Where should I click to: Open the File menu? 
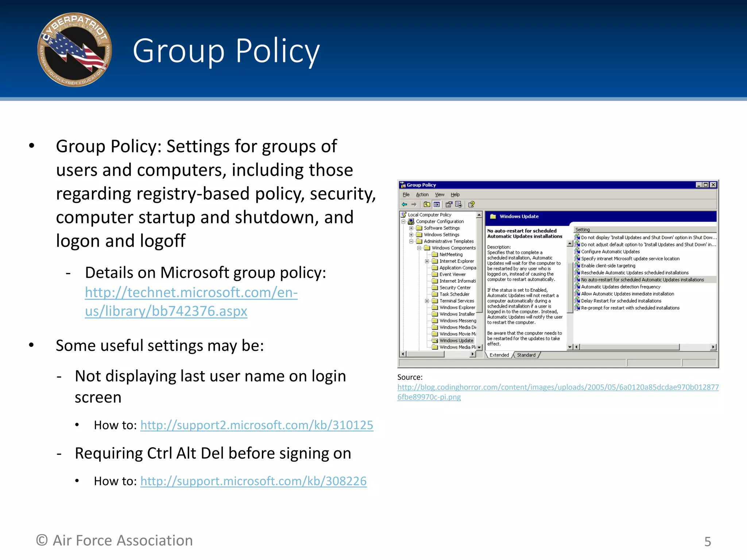406,195
